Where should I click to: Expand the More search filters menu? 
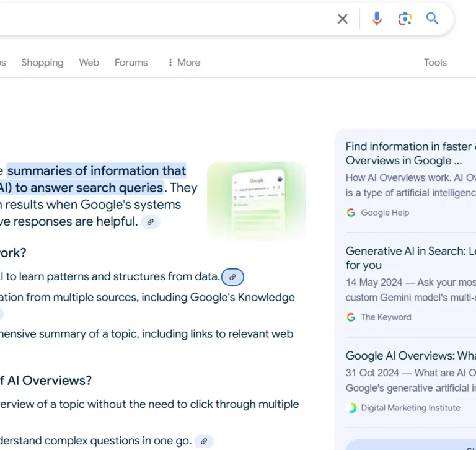tap(184, 63)
